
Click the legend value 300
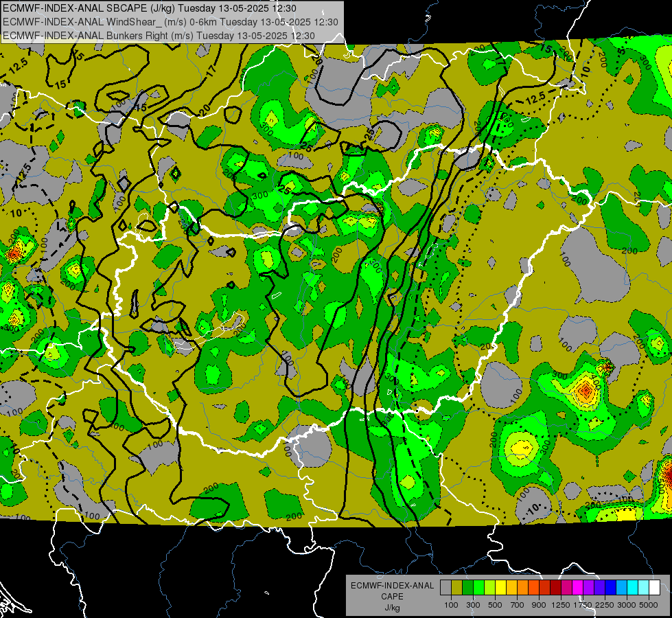473,605
